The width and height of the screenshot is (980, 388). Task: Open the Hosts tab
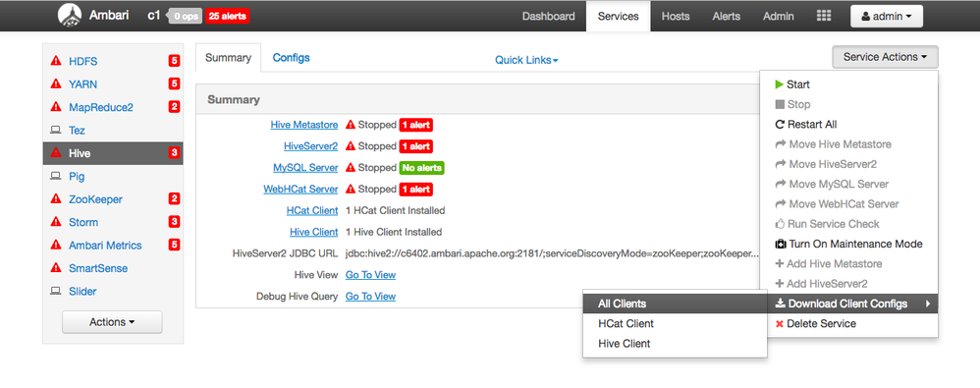tap(675, 17)
